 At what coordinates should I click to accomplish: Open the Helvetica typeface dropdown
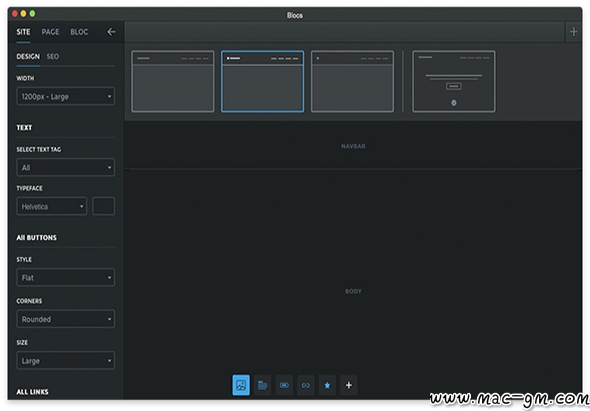click(52, 206)
